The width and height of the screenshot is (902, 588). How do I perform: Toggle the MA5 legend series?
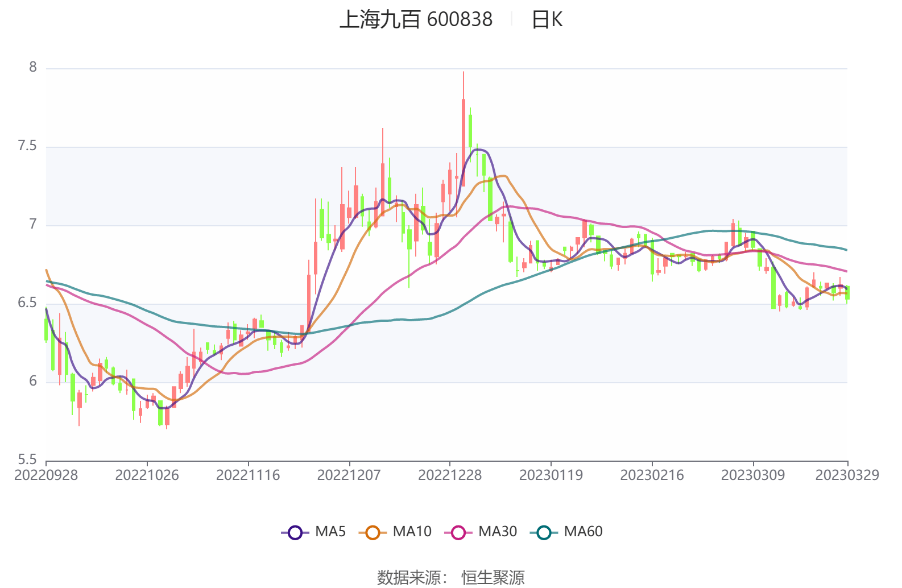pos(314,532)
